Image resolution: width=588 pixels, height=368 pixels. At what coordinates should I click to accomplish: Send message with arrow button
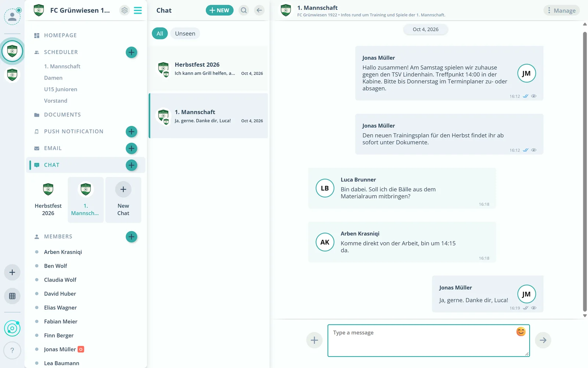[543, 340]
